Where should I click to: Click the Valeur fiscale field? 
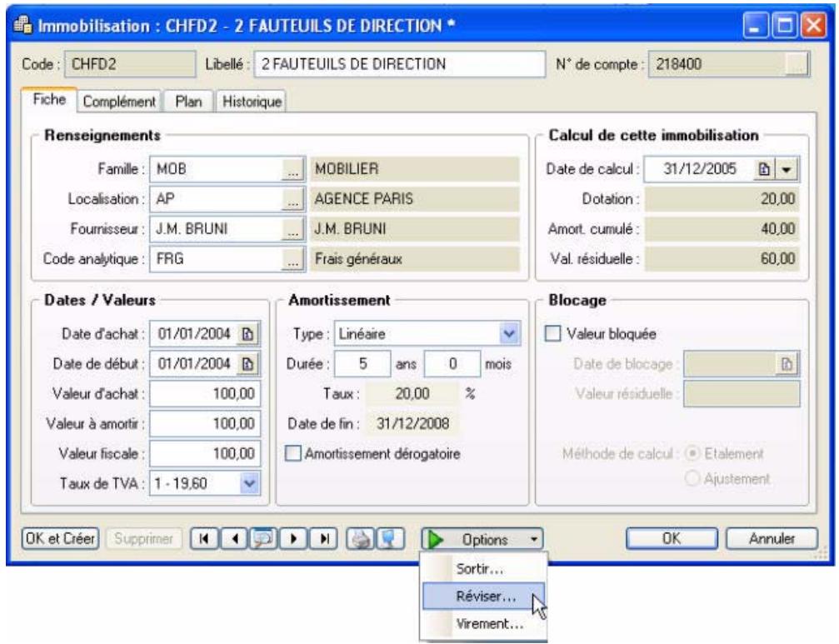click(x=205, y=453)
